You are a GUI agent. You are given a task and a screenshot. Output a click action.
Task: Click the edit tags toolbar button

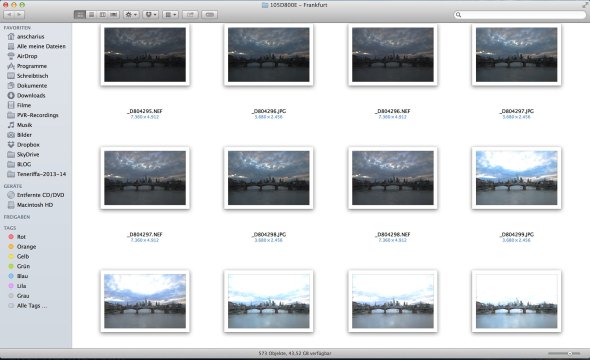tap(210, 15)
